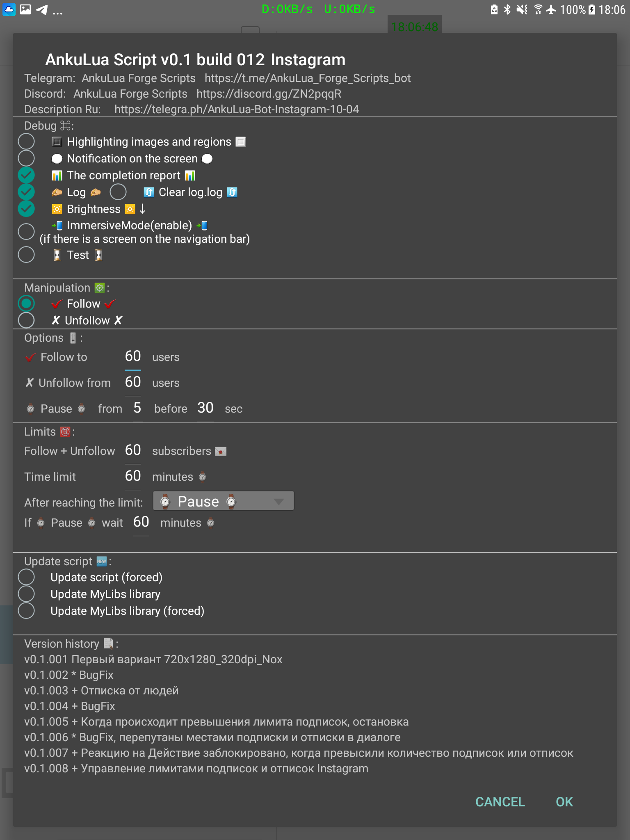The image size is (630, 840).
Task: Edit the Pause before seconds field
Action: click(x=205, y=408)
